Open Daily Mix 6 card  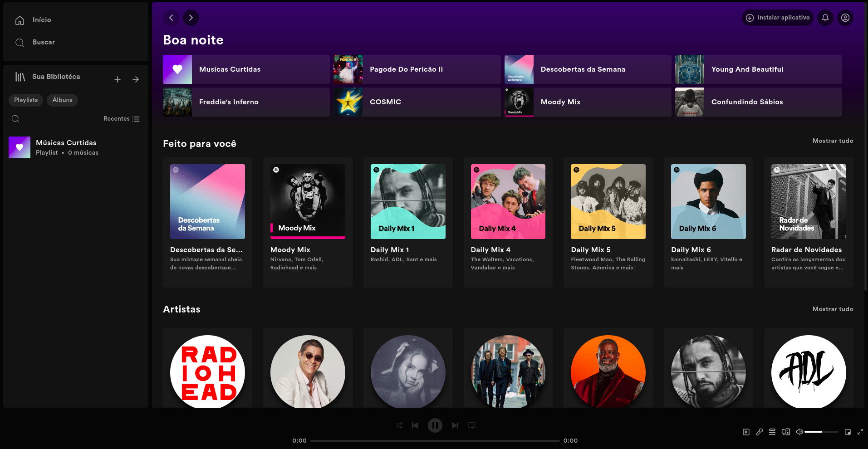[708, 222]
